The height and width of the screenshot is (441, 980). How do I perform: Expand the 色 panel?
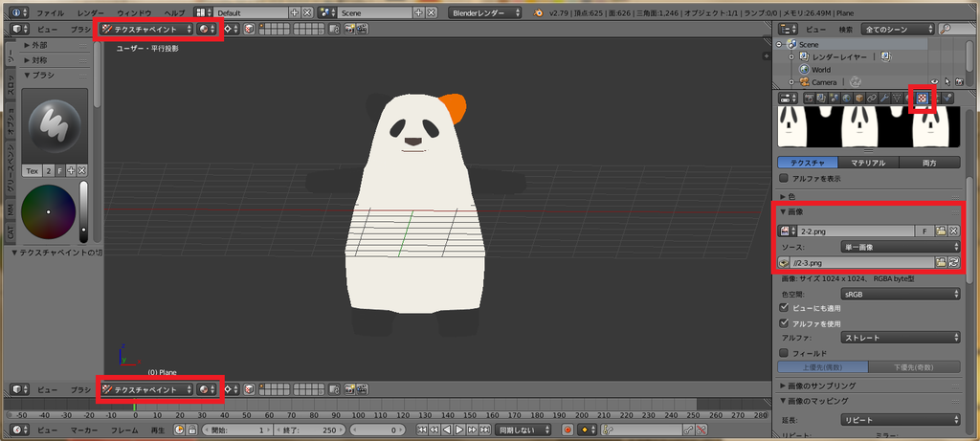788,196
